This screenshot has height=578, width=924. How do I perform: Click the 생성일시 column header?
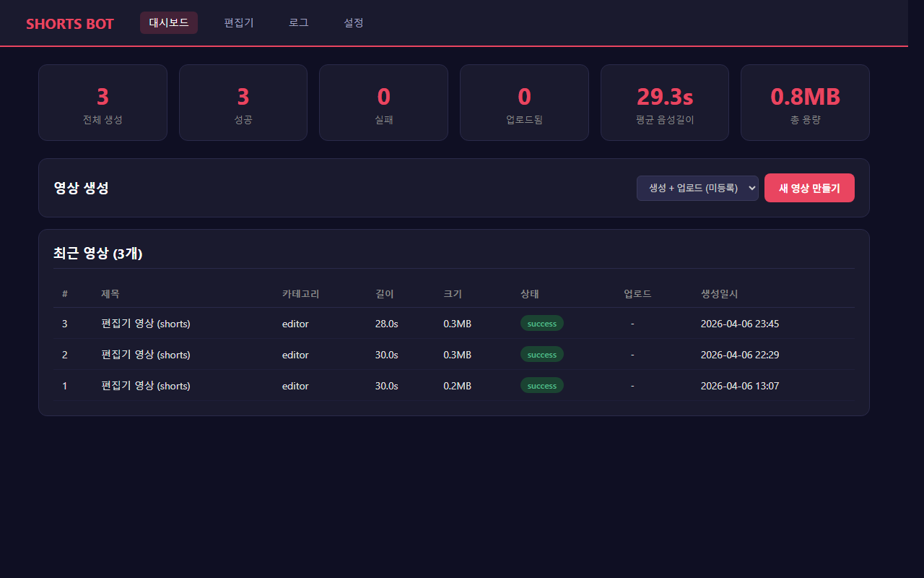point(719,294)
